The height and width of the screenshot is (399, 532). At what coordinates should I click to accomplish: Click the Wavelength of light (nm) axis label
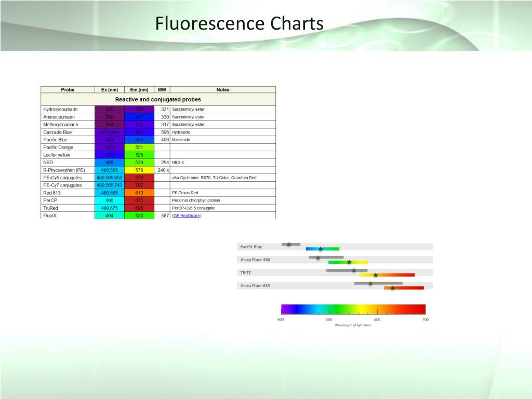pos(353,325)
